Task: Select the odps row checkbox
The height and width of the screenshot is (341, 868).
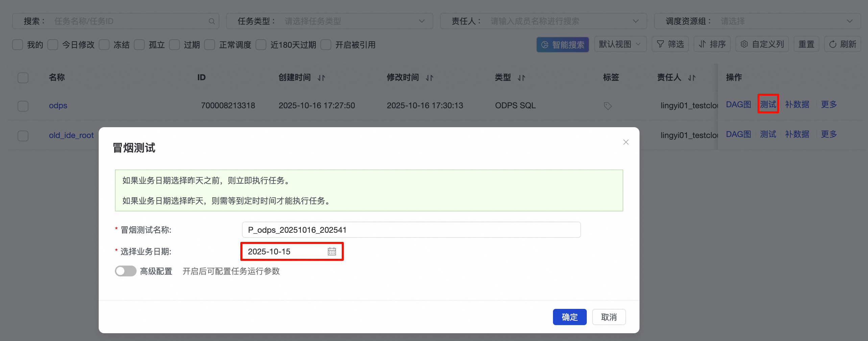Action: coord(23,106)
